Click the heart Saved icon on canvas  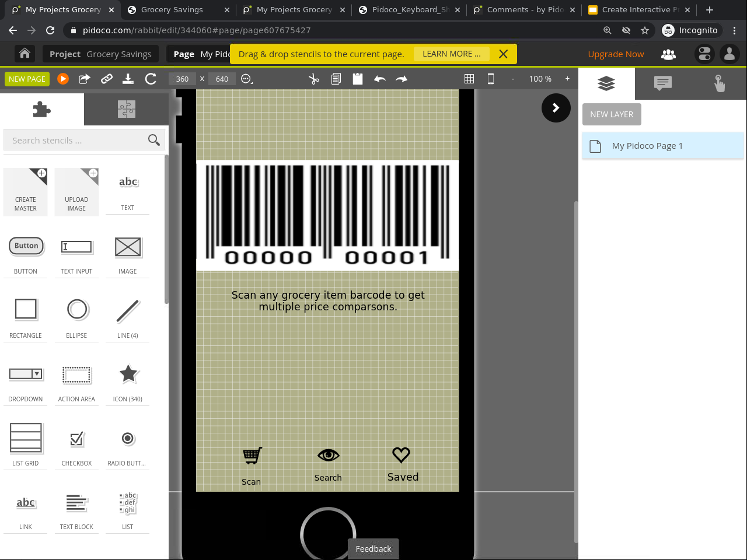click(401, 455)
